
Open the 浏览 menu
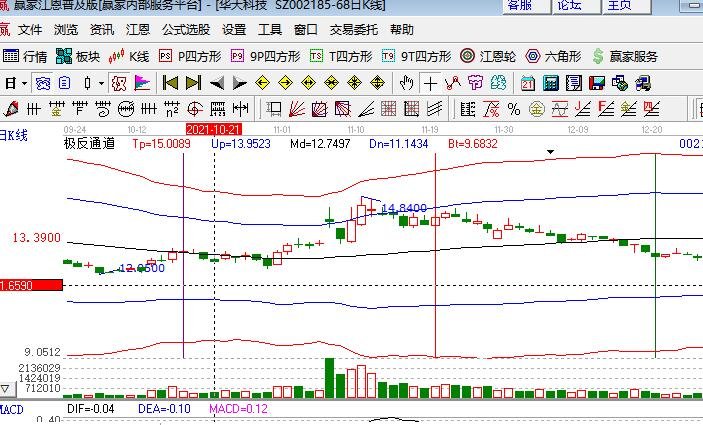(66, 30)
